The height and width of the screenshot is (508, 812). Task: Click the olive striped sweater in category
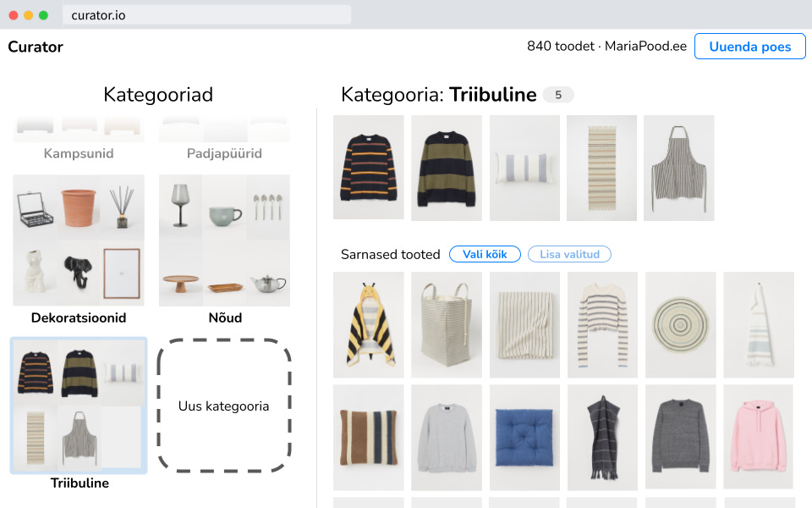click(446, 168)
